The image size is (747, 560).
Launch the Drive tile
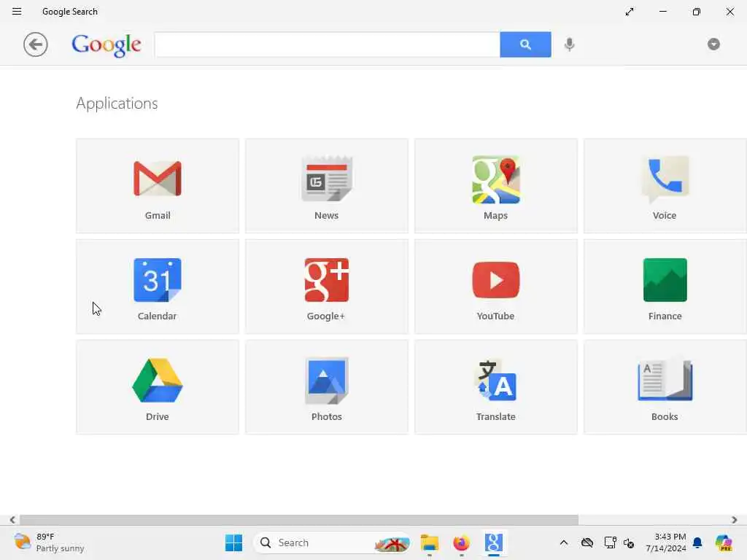(x=158, y=386)
